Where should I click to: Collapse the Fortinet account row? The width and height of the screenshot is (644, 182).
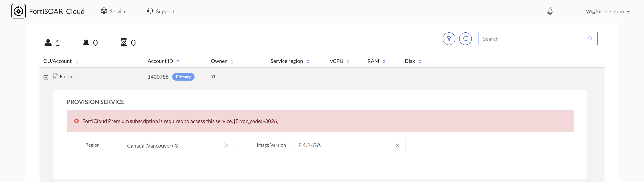tap(46, 78)
